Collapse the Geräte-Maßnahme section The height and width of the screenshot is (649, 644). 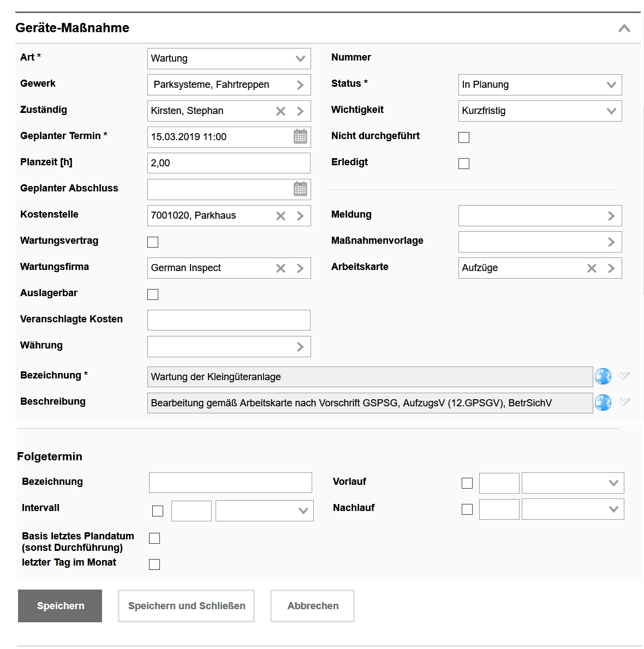pos(624,28)
